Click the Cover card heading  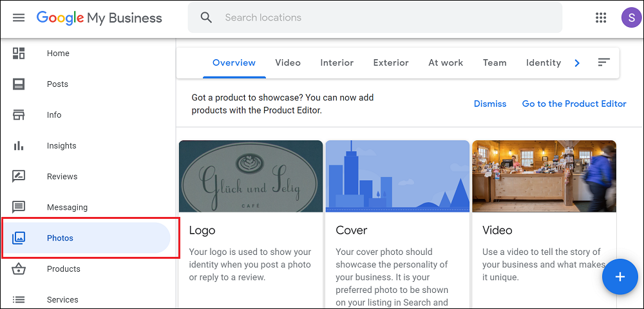(352, 230)
